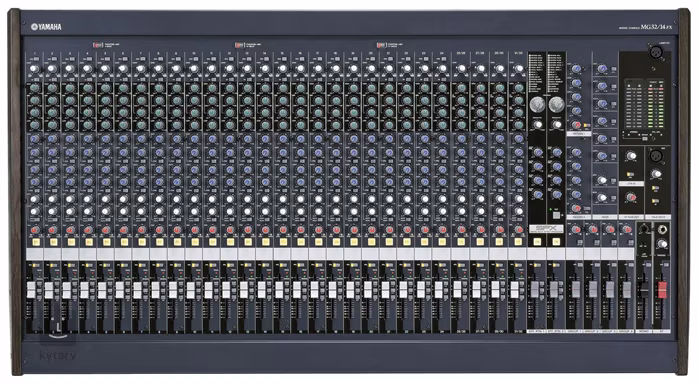The image size is (698, 384).
Task: Toggle the phantom +48V switch for channels 1-8
Action: tap(98, 45)
